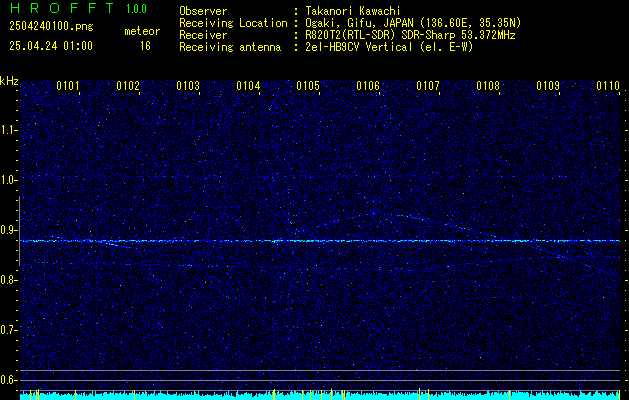Click the 1.0 kHz axis label

click(x=7, y=181)
